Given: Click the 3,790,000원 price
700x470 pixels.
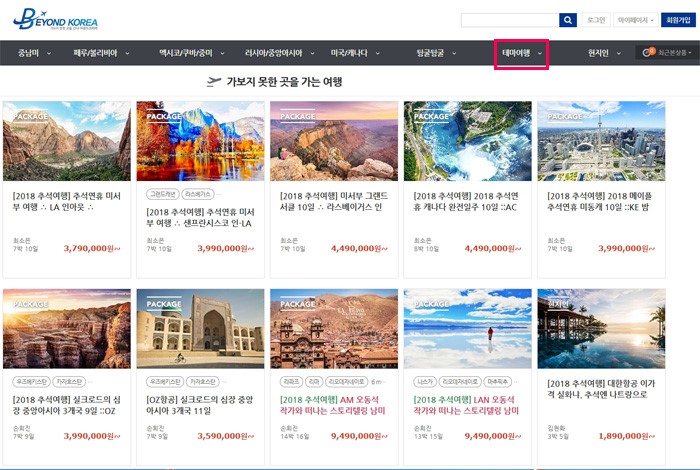Looking at the screenshot, I should point(92,249).
